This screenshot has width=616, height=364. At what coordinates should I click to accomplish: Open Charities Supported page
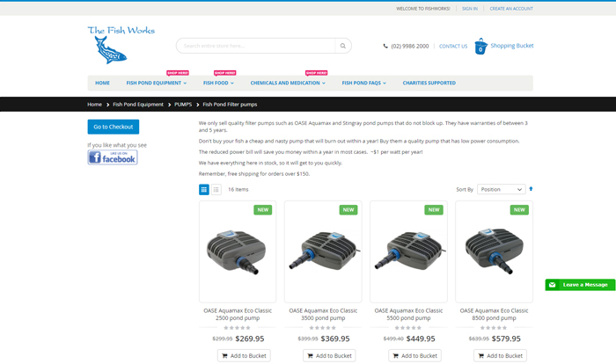pos(429,84)
